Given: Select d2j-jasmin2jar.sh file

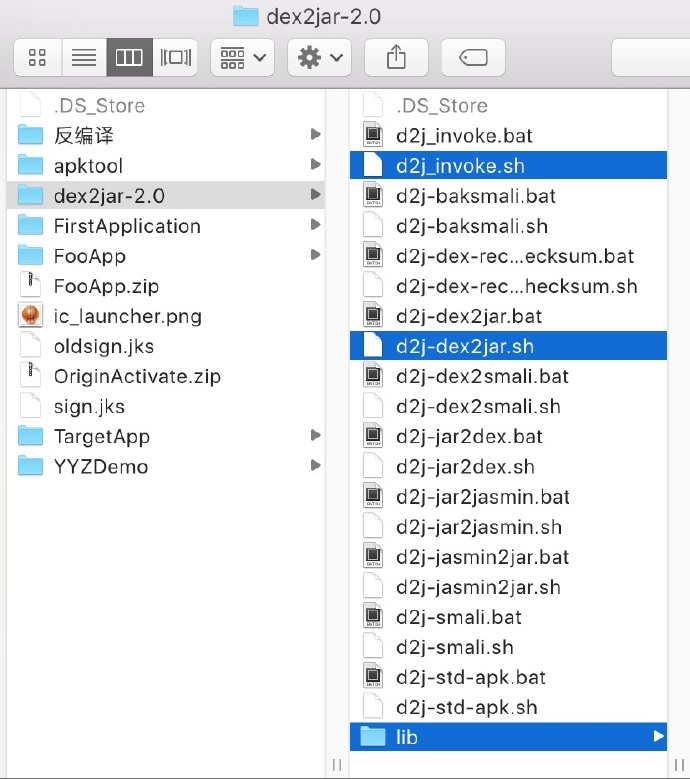Looking at the screenshot, I should pyautogui.click(x=508, y=587).
